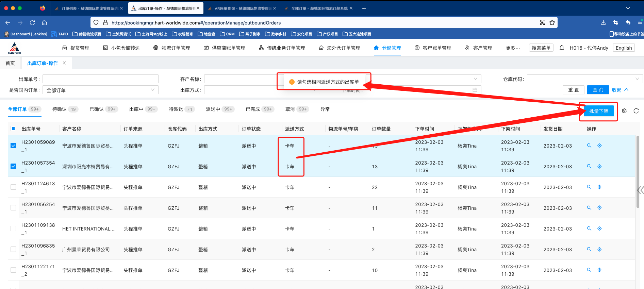Expand the 仓库代码 dropdown
644x289 pixels.
click(x=584, y=79)
